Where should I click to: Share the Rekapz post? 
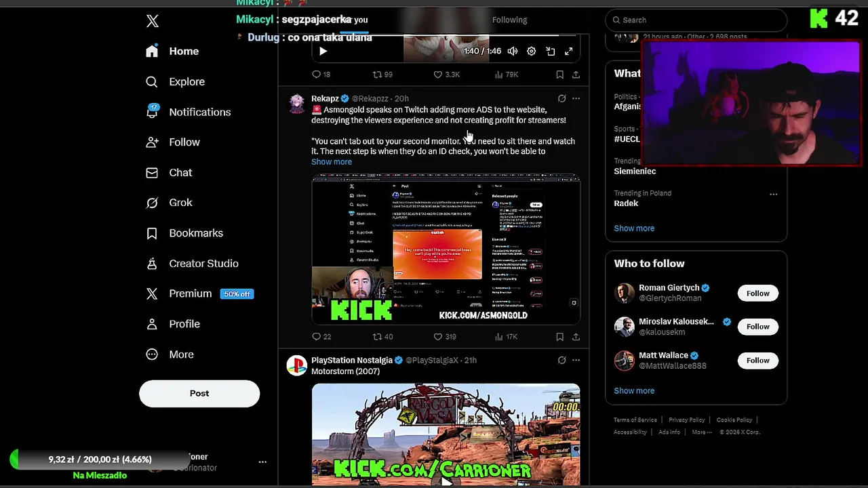pyautogui.click(x=576, y=337)
